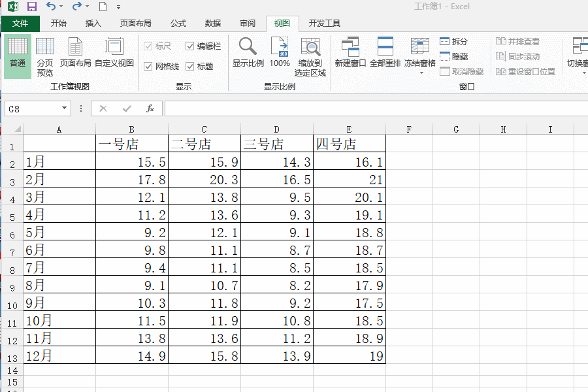Viewport: 588px width, 392px height.
Task: Create a new blank workbook icon
Action: click(x=103, y=7)
